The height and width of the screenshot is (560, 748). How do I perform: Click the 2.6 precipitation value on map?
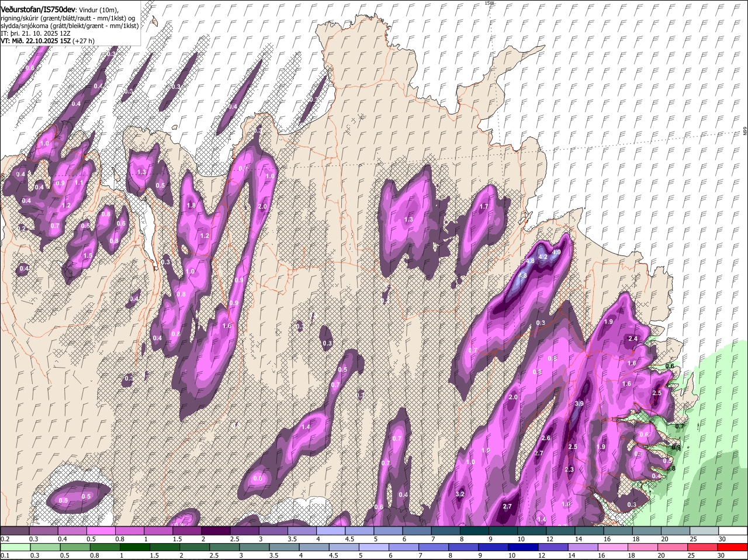(546, 438)
